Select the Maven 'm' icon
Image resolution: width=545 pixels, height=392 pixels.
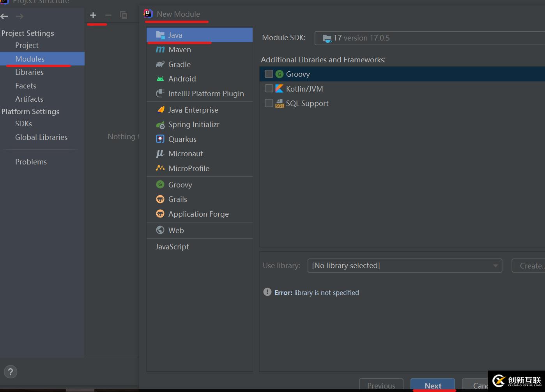160,49
